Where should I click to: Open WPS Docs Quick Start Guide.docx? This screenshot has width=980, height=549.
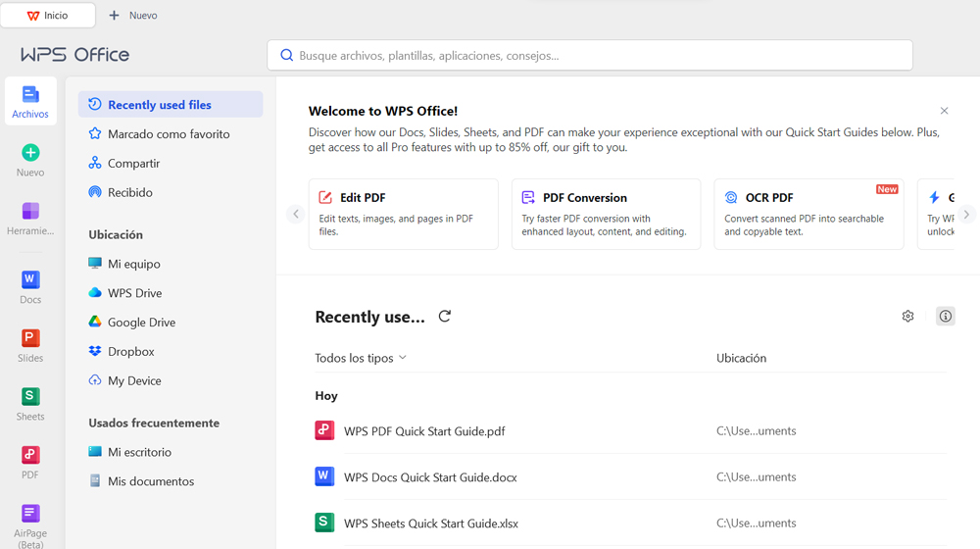coord(430,477)
